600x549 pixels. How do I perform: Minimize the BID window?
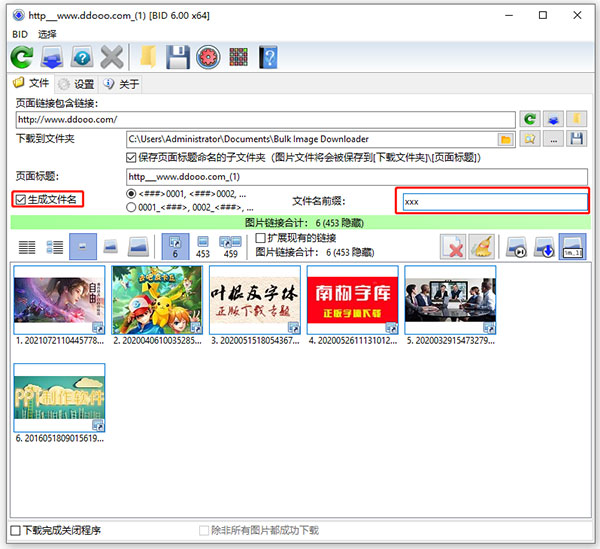click(509, 15)
